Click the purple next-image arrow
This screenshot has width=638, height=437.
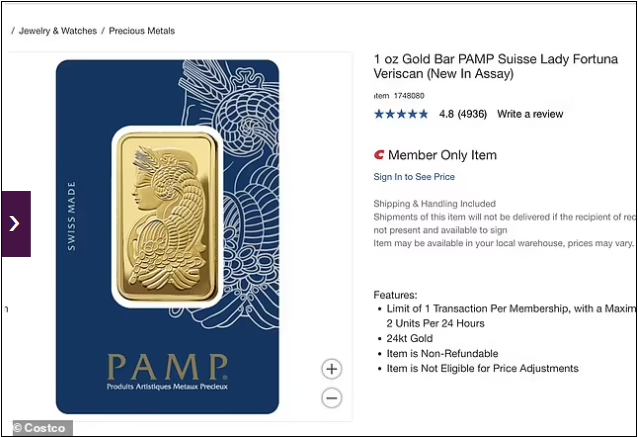tap(15, 223)
